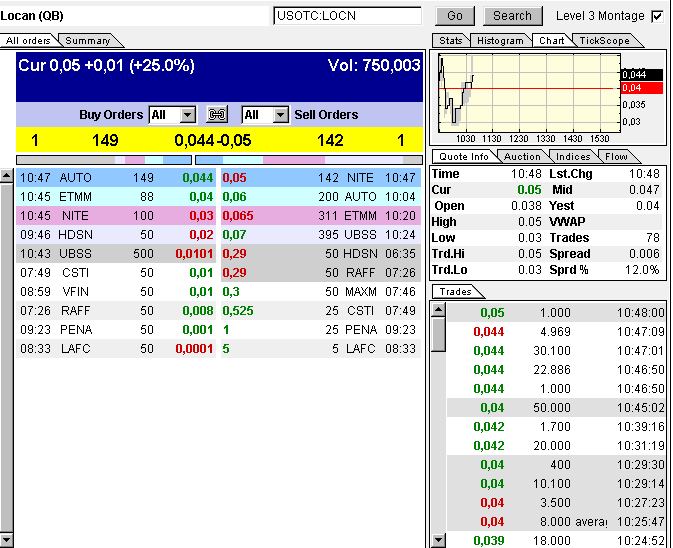Open the Histogram tab

pyautogui.click(x=500, y=41)
